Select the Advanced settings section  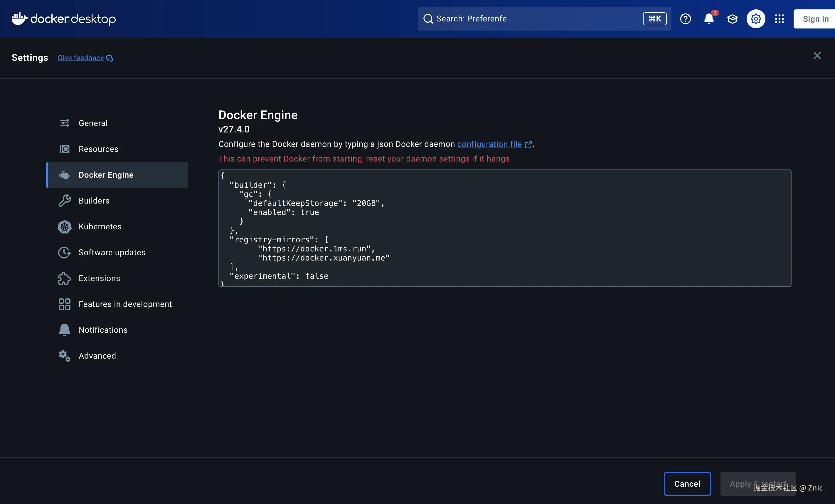(97, 356)
